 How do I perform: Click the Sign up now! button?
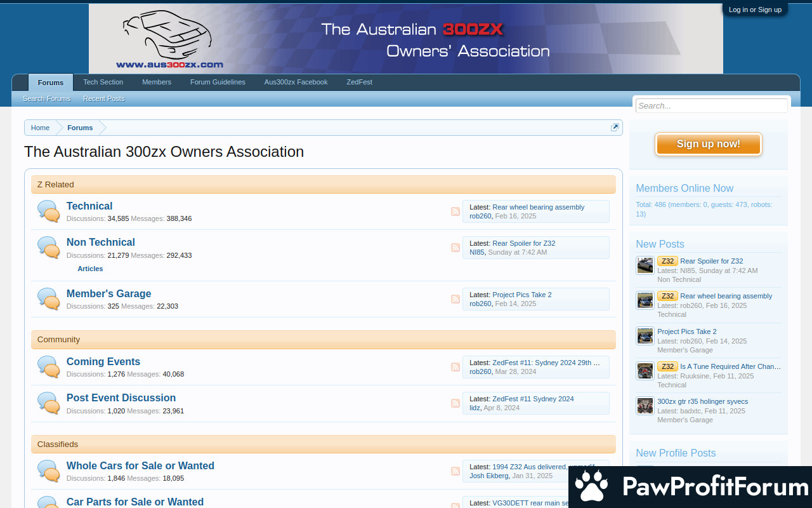tap(709, 144)
